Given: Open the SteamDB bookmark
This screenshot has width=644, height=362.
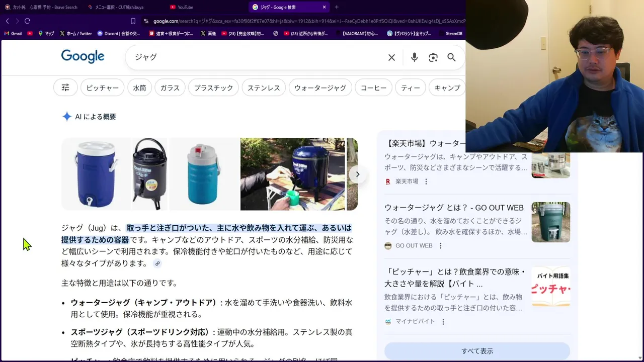Looking at the screenshot, I should [450, 34].
